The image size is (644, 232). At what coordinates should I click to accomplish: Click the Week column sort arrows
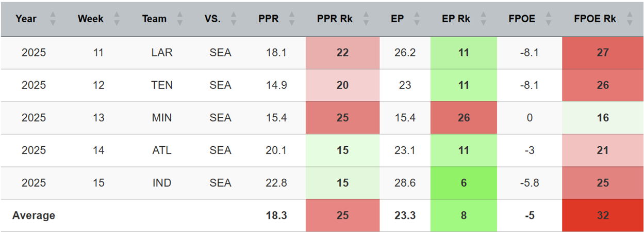(117, 19)
